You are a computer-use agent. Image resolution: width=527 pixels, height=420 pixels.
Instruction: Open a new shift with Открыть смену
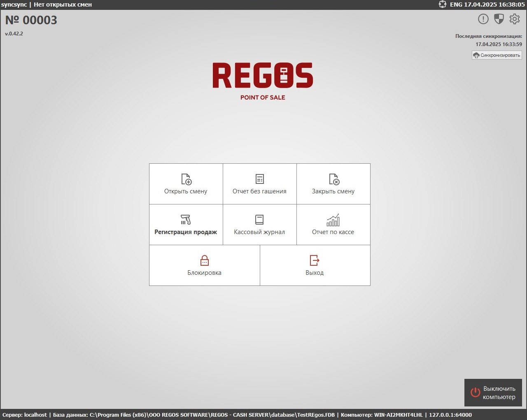click(186, 184)
